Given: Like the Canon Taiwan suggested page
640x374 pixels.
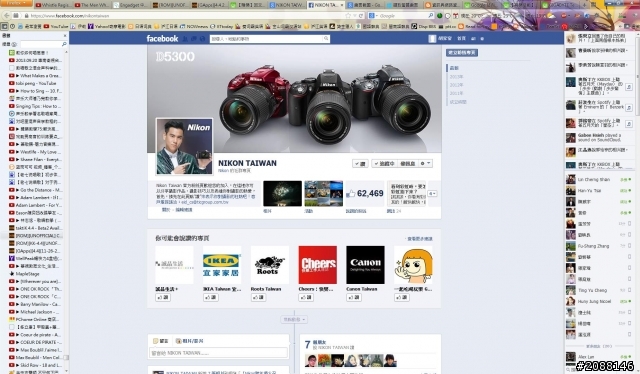Looking at the screenshot, I should click(x=354, y=298).
